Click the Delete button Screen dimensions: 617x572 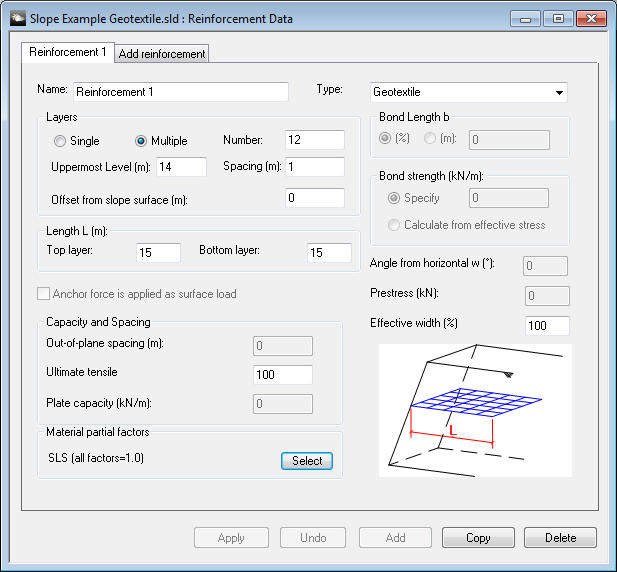(560, 538)
